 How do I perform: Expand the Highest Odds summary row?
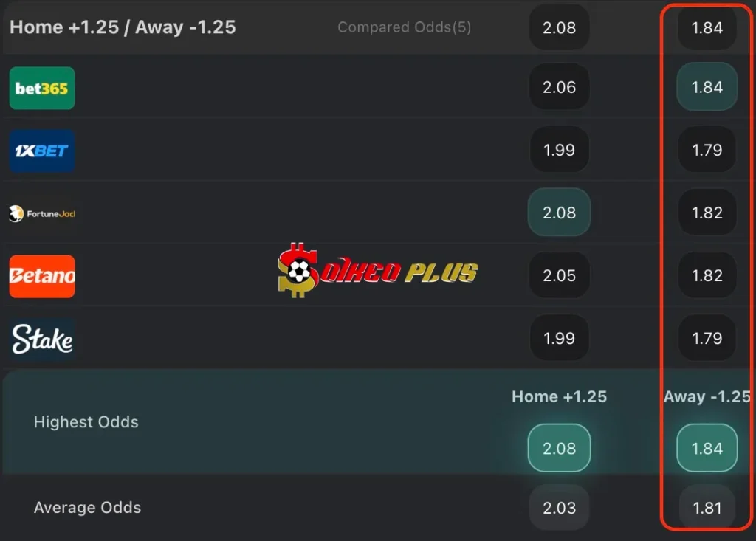(86, 422)
